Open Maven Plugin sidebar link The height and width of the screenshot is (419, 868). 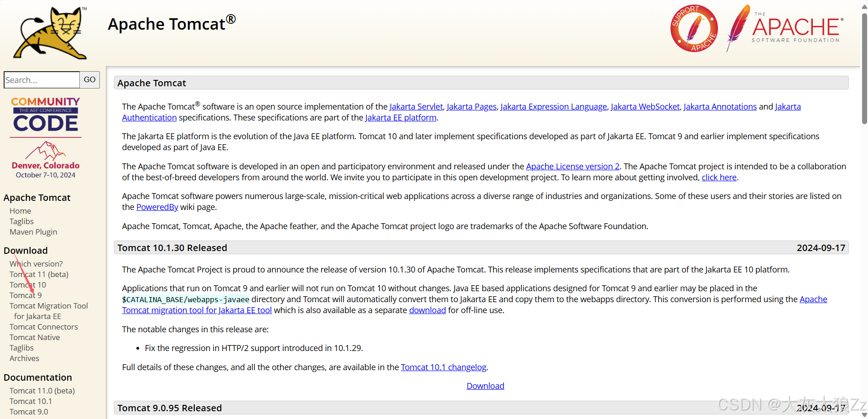click(33, 232)
